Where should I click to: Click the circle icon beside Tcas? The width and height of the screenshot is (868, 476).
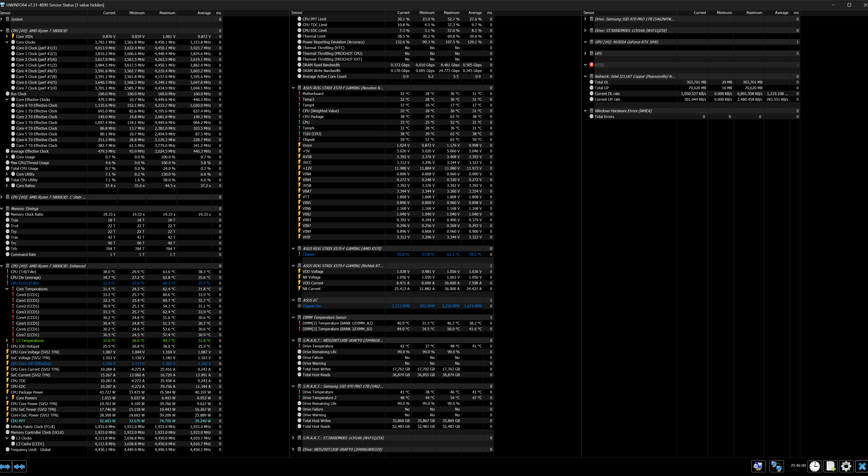7,220
